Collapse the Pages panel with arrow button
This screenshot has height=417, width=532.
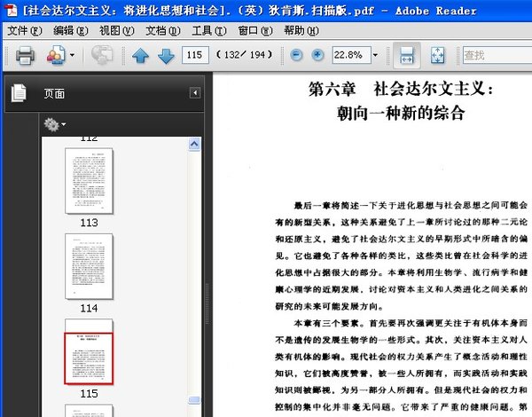(x=194, y=92)
